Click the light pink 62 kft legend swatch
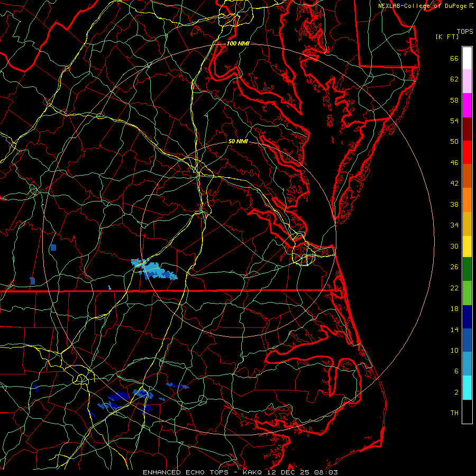The width and height of the screenshot is (476, 476). 467,81
